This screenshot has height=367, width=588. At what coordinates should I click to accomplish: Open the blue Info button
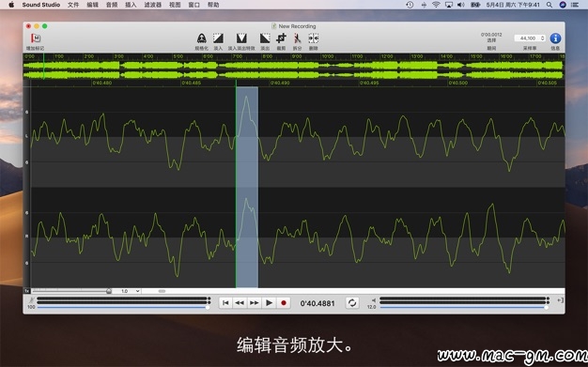[555, 38]
